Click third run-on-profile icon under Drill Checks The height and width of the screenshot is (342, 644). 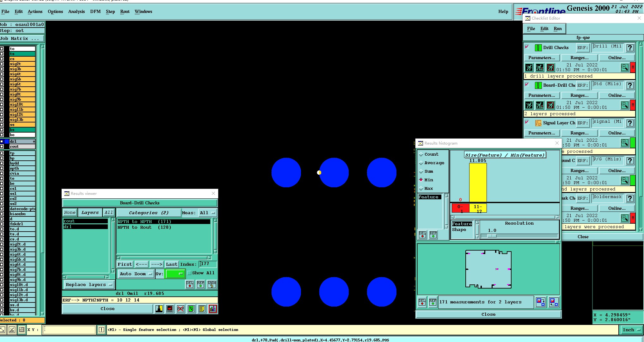pos(550,67)
